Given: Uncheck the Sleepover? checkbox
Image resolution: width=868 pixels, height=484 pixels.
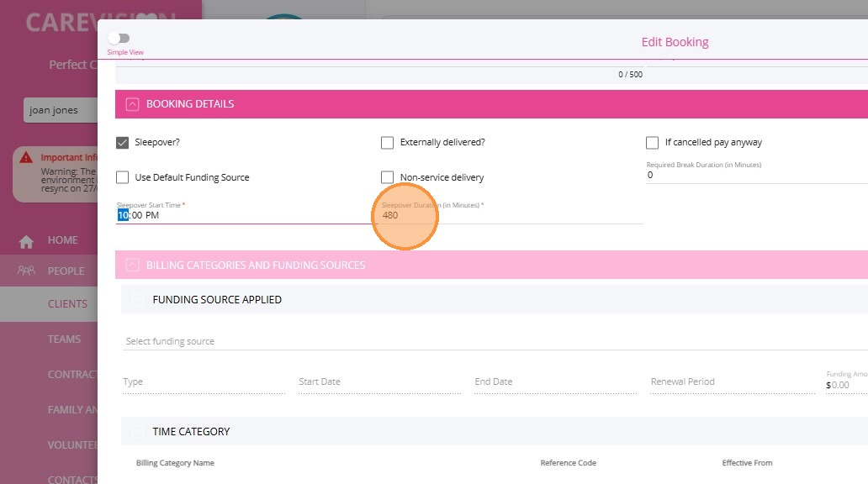Looking at the screenshot, I should (x=123, y=143).
